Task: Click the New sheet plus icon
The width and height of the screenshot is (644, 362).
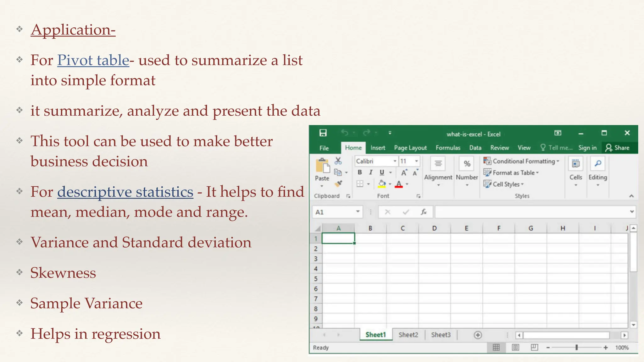Action: pyautogui.click(x=478, y=335)
